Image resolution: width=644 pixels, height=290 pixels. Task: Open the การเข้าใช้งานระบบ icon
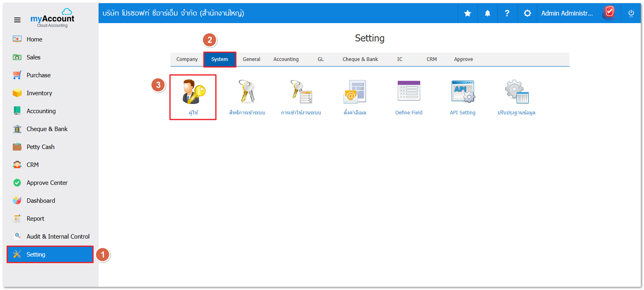[x=301, y=92]
